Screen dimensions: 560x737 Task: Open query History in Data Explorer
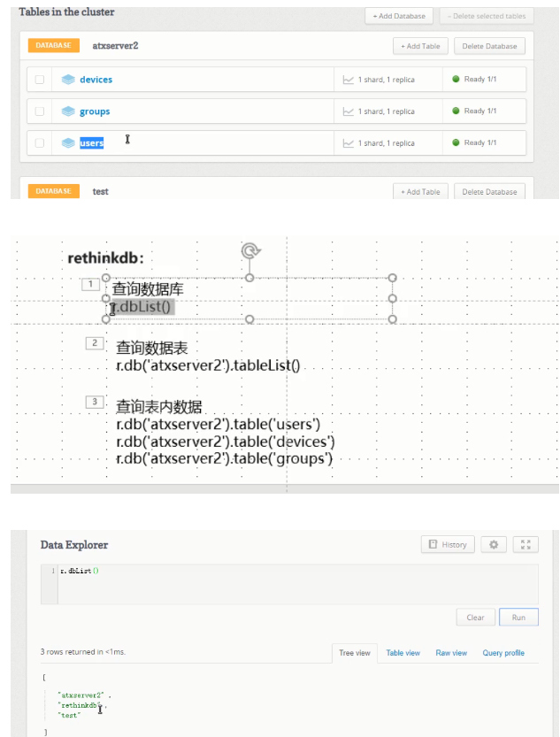[x=449, y=545]
